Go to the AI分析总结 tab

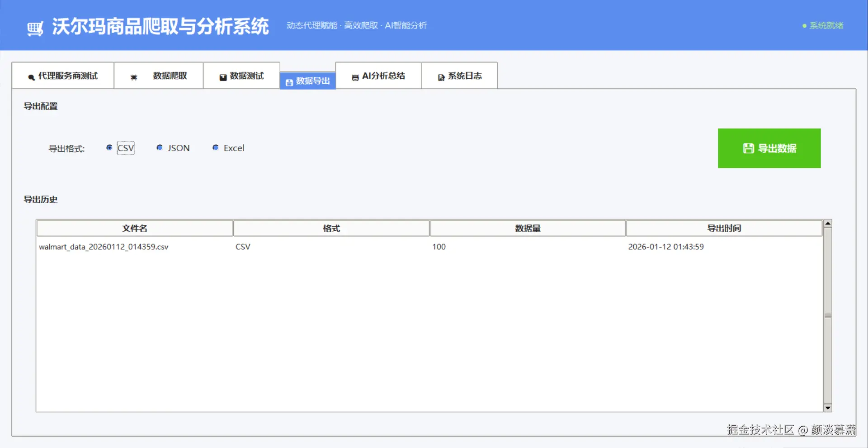(x=378, y=76)
